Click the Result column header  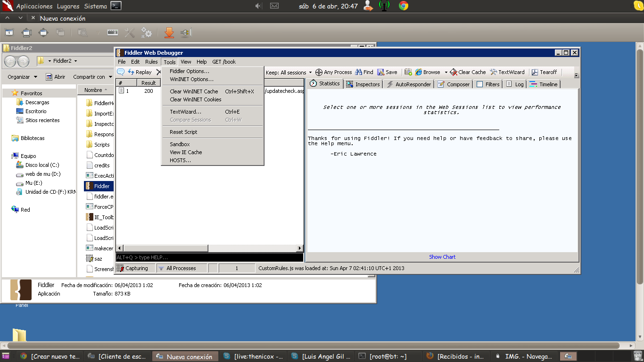click(149, 83)
